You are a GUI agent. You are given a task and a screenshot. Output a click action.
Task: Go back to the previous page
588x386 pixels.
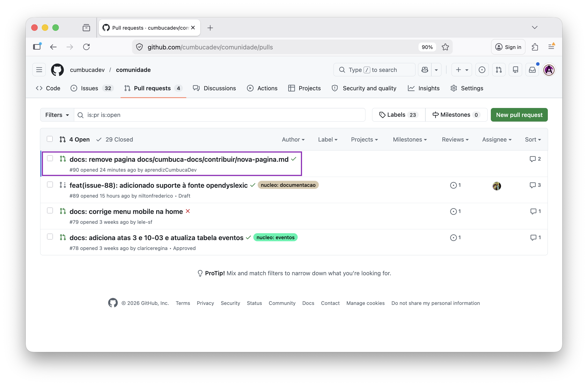[53, 47]
